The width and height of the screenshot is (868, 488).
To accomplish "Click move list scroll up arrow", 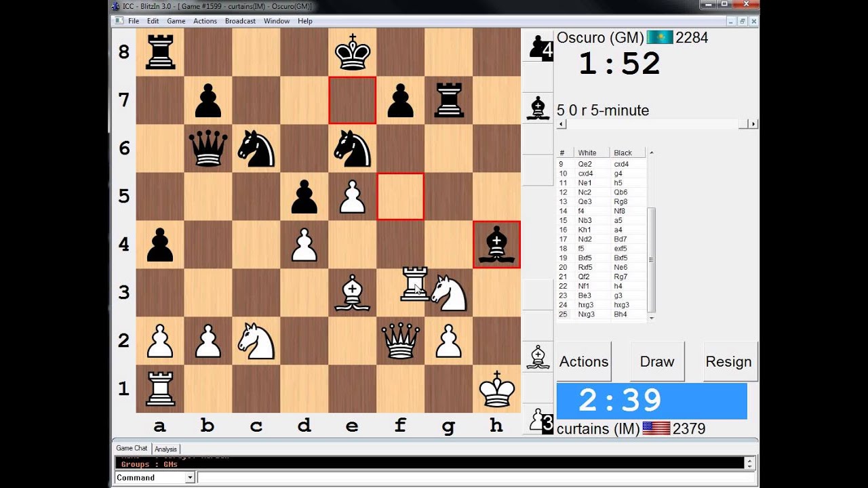I will tap(651, 152).
